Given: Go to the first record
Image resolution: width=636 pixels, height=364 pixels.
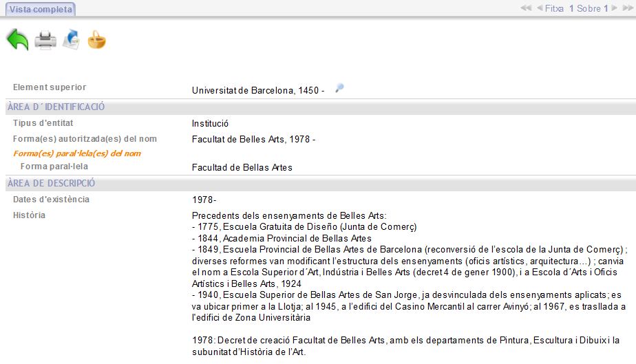Looking at the screenshot, I should (526, 8).
